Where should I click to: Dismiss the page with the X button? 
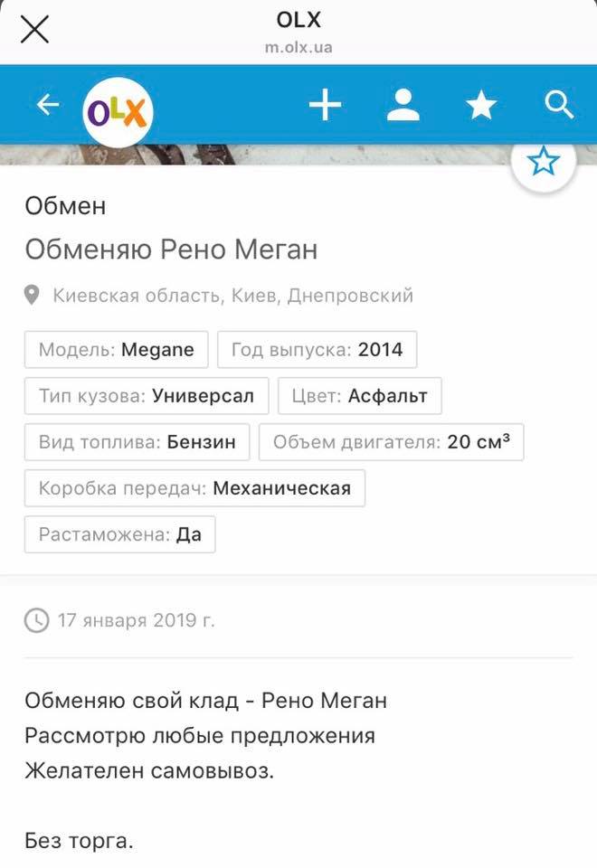point(33,28)
